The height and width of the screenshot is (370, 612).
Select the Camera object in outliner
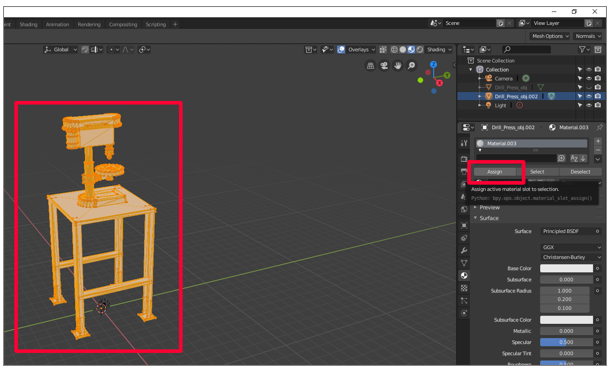tap(503, 78)
